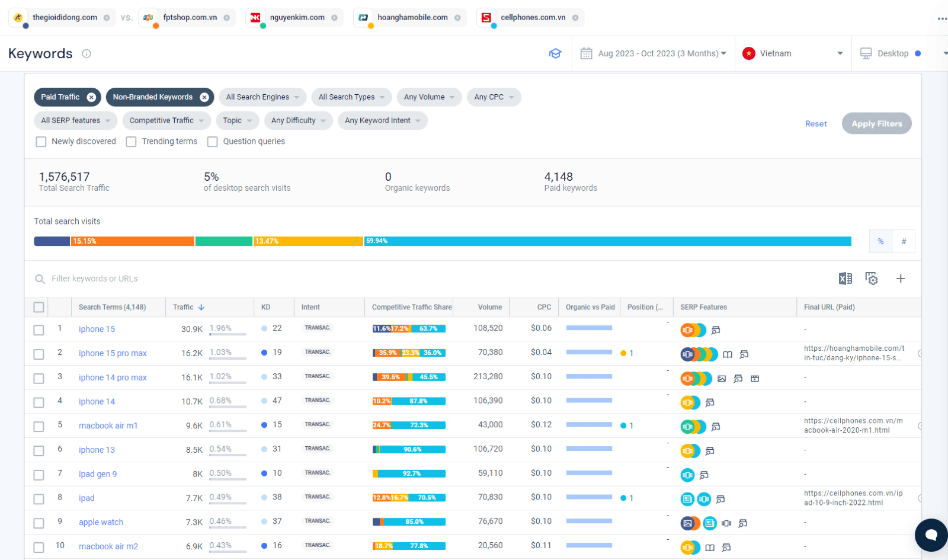Click info icon beside Keywords title
Viewport: 948px width, 560px height.
point(87,53)
